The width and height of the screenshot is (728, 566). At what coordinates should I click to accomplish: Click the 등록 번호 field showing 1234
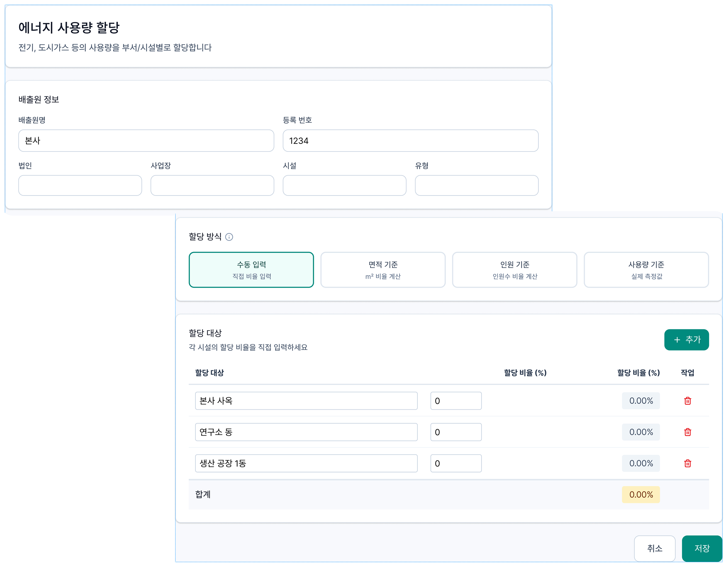coord(410,141)
